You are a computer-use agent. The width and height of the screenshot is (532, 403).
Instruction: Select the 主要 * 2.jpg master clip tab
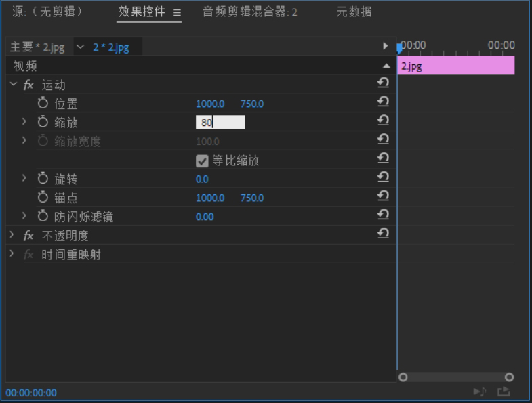click(37, 47)
